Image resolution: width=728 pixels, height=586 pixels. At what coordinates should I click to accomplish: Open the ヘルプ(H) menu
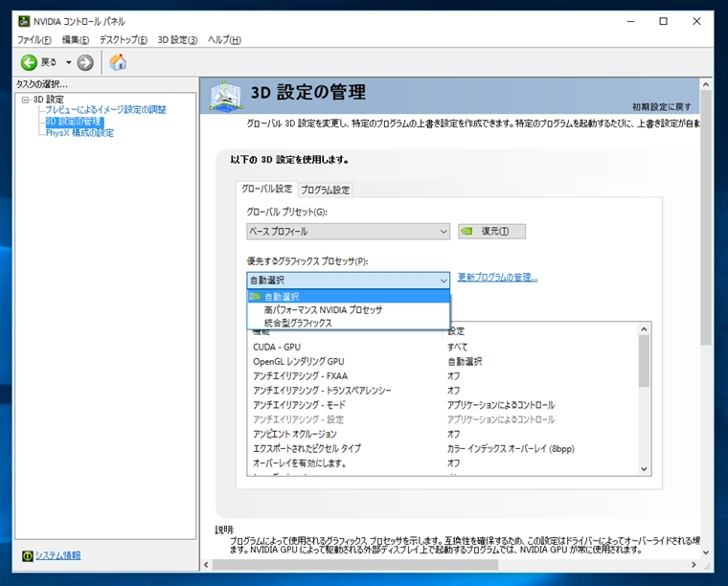(x=224, y=40)
